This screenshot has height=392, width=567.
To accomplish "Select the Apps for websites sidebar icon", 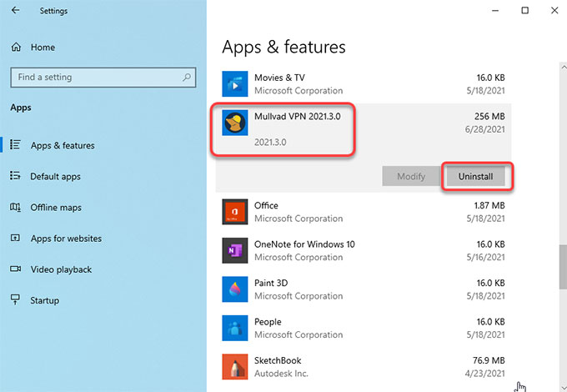I will pos(15,238).
